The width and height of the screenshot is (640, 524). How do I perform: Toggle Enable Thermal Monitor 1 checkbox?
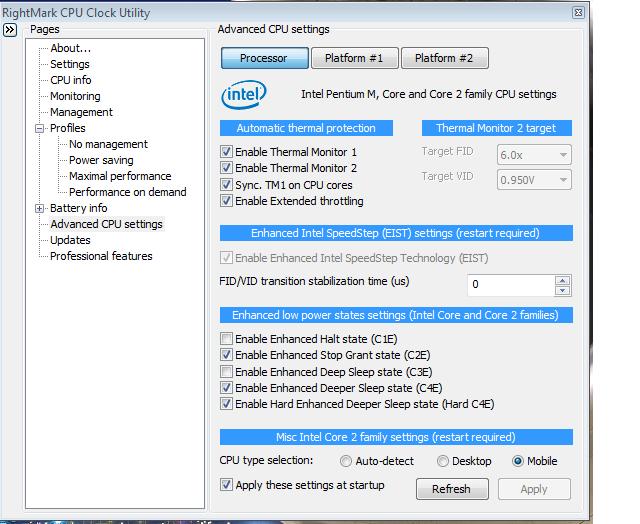[226, 152]
